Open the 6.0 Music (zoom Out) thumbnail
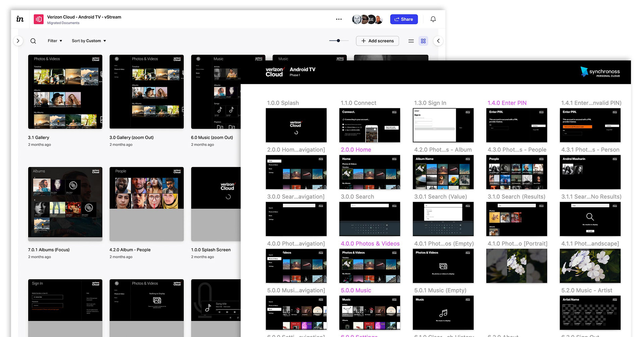 point(216,92)
